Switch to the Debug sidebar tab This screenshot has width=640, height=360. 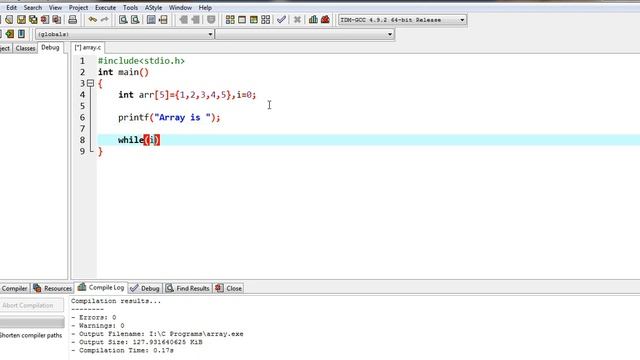click(x=50, y=48)
